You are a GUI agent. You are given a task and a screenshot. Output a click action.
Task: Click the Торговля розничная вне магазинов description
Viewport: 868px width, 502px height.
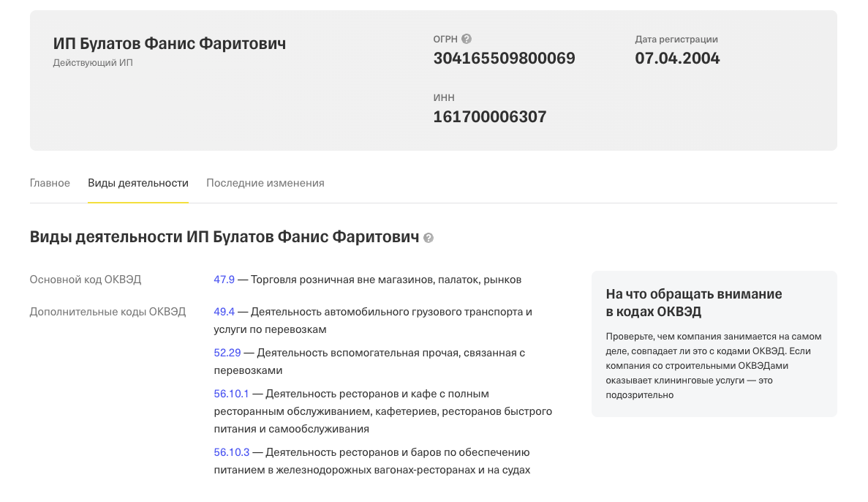point(385,280)
